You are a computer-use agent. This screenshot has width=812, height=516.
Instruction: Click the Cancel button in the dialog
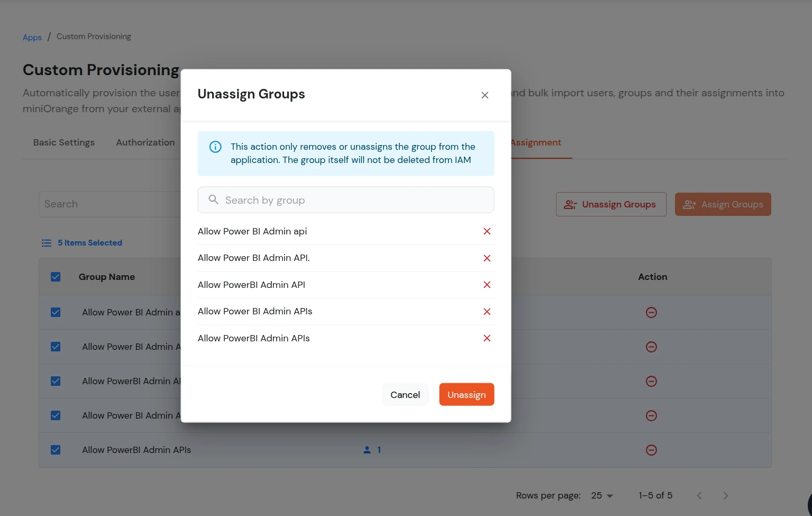[405, 394]
